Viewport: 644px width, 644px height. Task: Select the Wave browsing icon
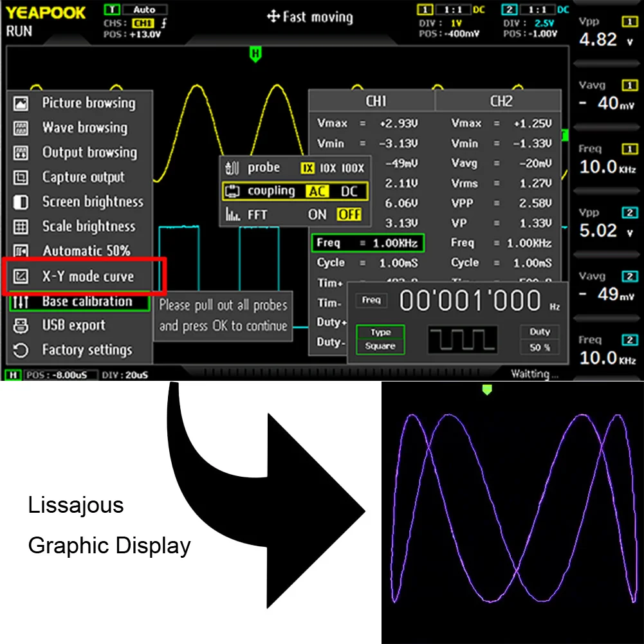[21, 128]
